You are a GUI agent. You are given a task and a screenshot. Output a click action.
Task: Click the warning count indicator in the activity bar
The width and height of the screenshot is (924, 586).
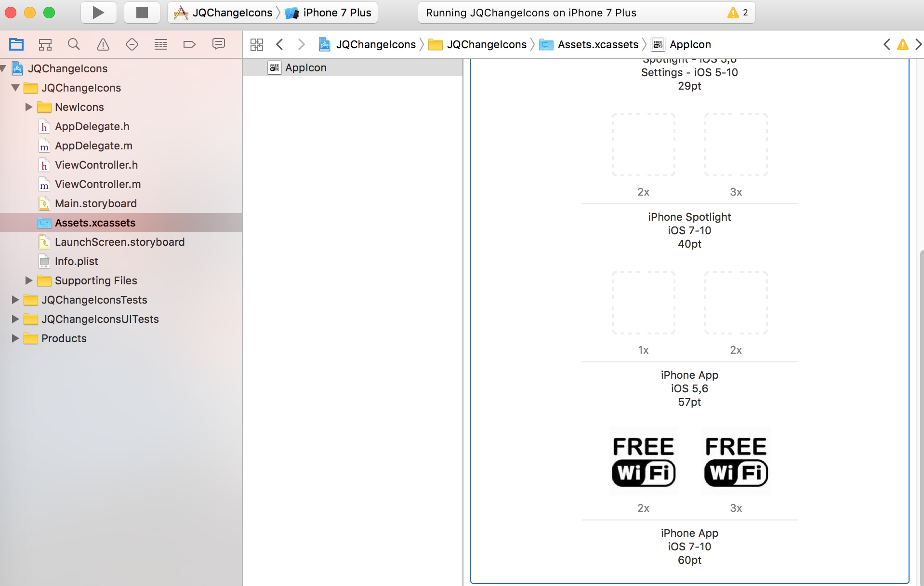738,13
